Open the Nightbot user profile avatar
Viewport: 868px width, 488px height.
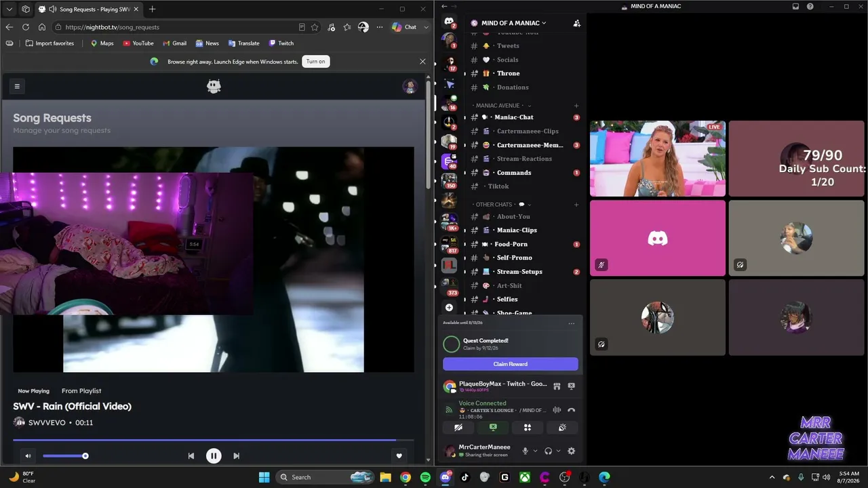pos(410,86)
